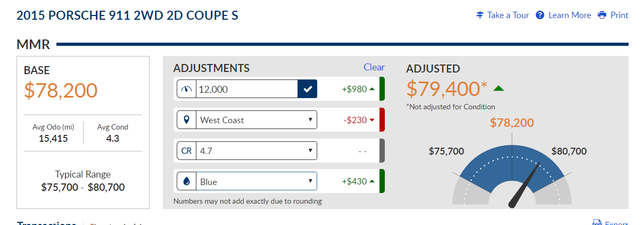Click the Take a Tour signpost icon
The height and width of the screenshot is (225, 644).
point(480,15)
